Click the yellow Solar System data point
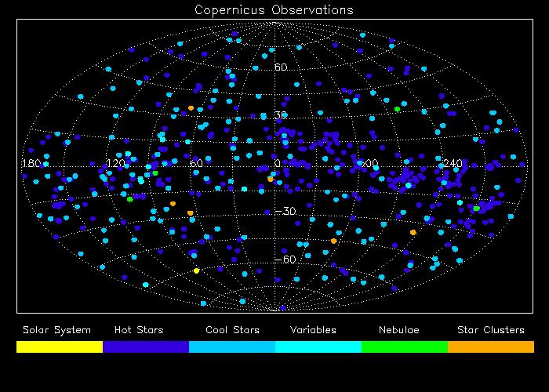 196,270
